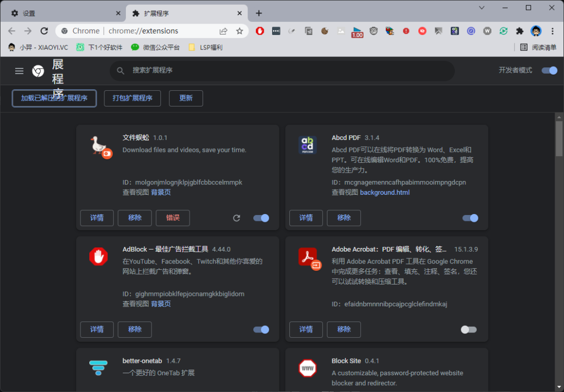Open 详情 for 文件蜈蚣 extension
Screen dimensions: 564x392
(x=97, y=218)
